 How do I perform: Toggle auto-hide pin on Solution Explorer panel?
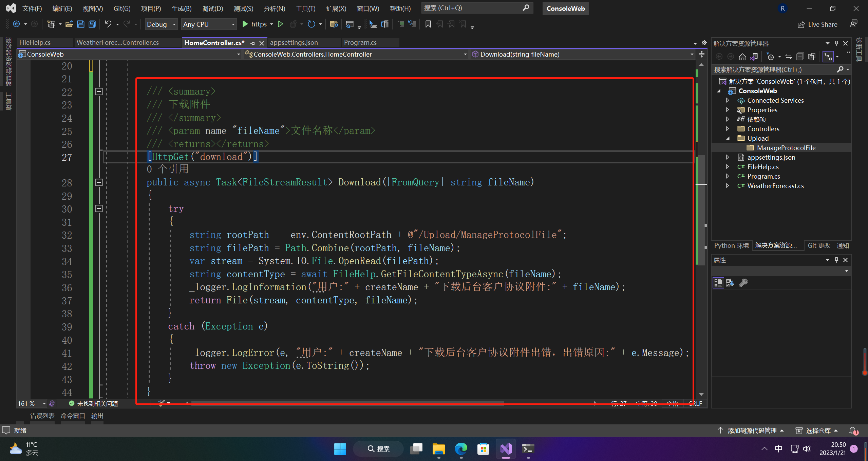(x=836, y=43)
